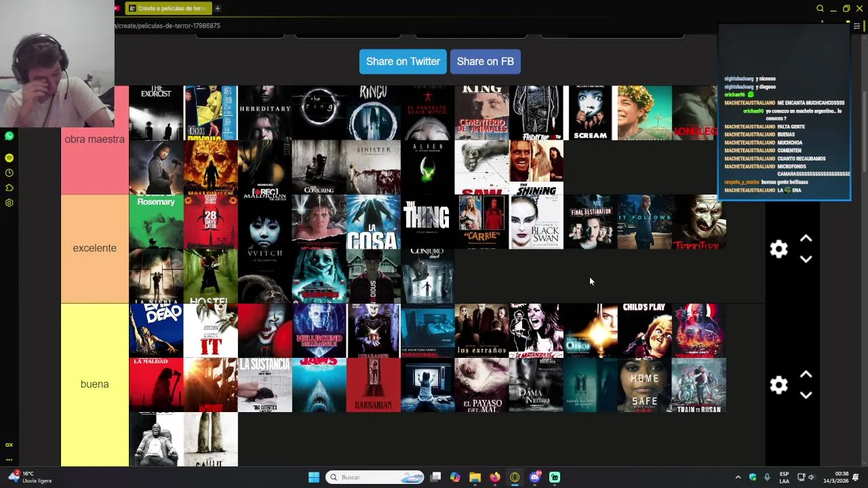Image resolution: width=868 pixels, height=488 pixels.
Task: Select the Hereditary poster
Action: (x=264, y=113)
